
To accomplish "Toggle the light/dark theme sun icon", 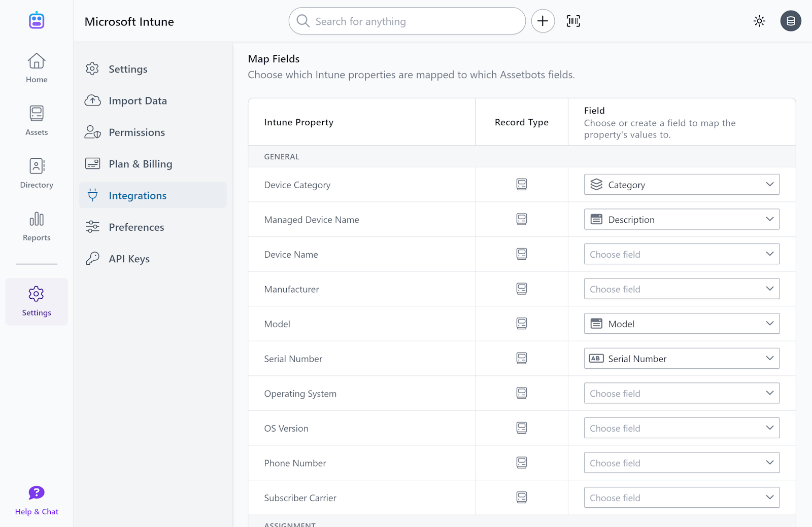I will (x=759, y=21).
